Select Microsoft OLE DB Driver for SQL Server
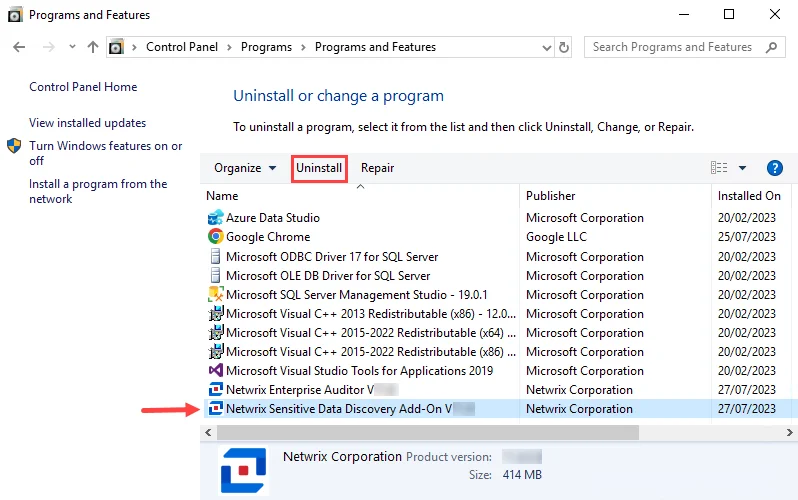This screenshot has width=798, height=500. pos(328,276)
